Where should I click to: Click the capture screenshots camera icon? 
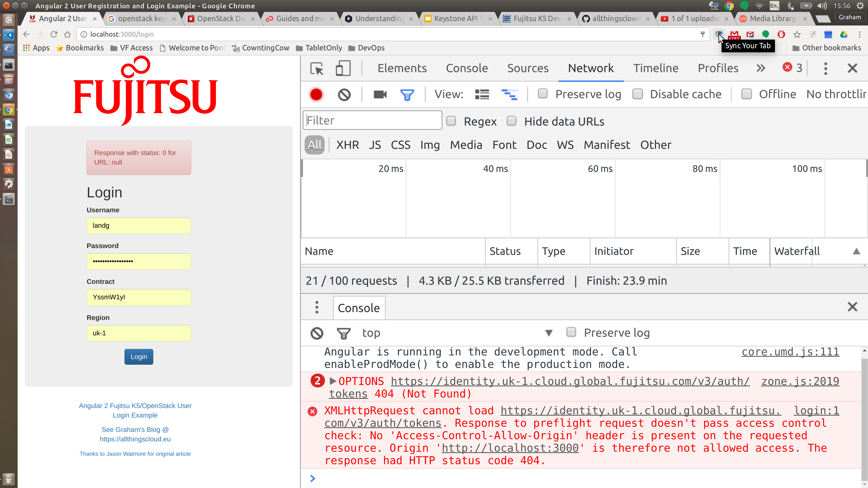point(380,94)
